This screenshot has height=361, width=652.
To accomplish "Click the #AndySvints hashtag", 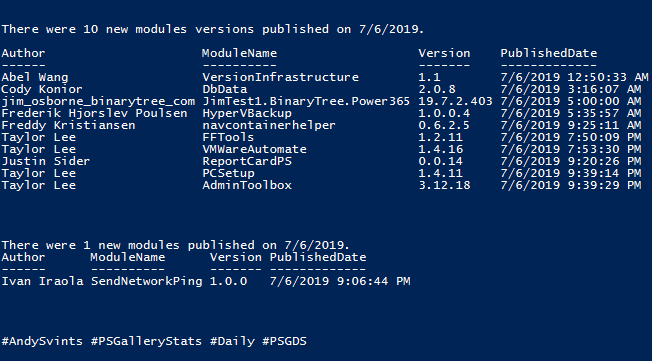I will point(42,341).
